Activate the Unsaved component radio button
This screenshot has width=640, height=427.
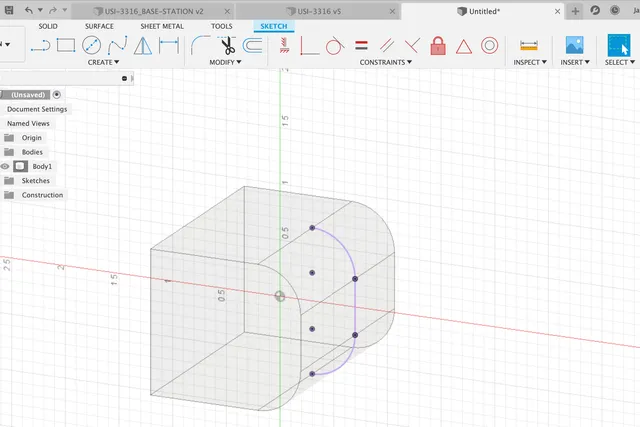point(57,95)
